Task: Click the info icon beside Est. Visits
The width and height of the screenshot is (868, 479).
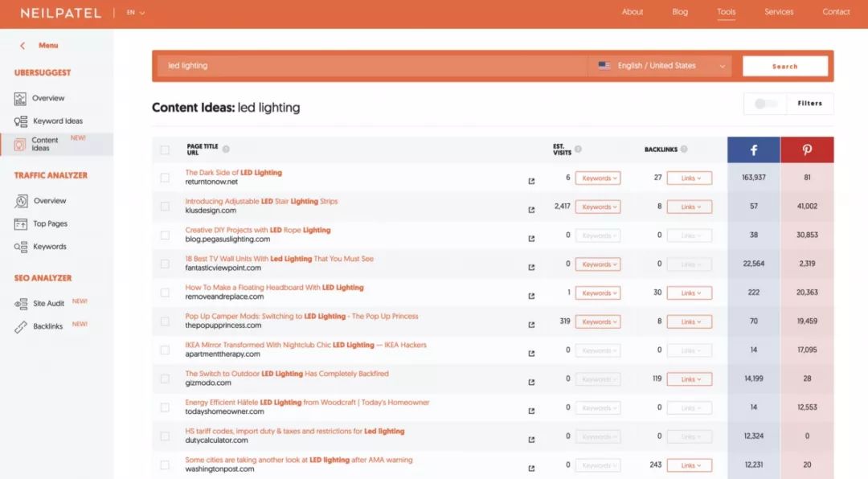Action: click(x=578, y=149)
